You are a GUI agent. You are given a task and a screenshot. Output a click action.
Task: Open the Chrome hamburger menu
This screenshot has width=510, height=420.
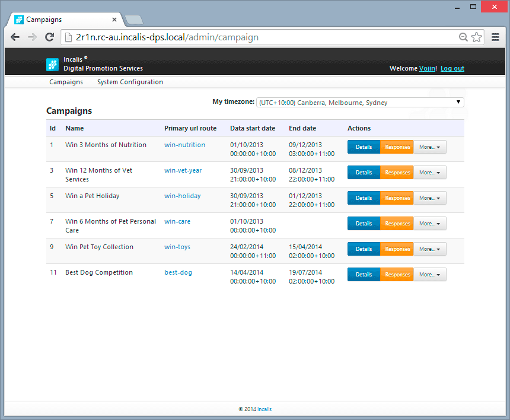pyautogui.click(x=495, y=37)
